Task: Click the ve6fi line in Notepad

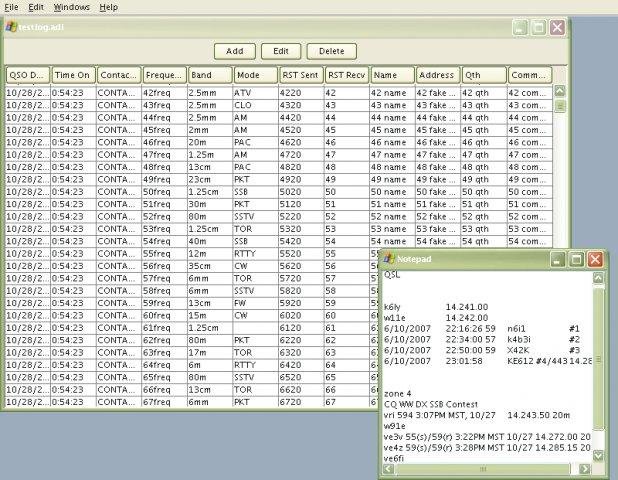Action: [x=394, y=459]
